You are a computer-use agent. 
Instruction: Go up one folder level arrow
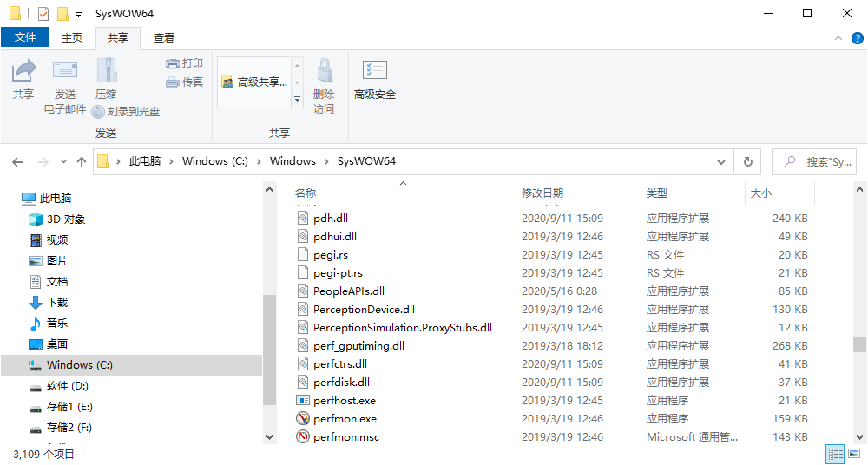pos(82,162)
